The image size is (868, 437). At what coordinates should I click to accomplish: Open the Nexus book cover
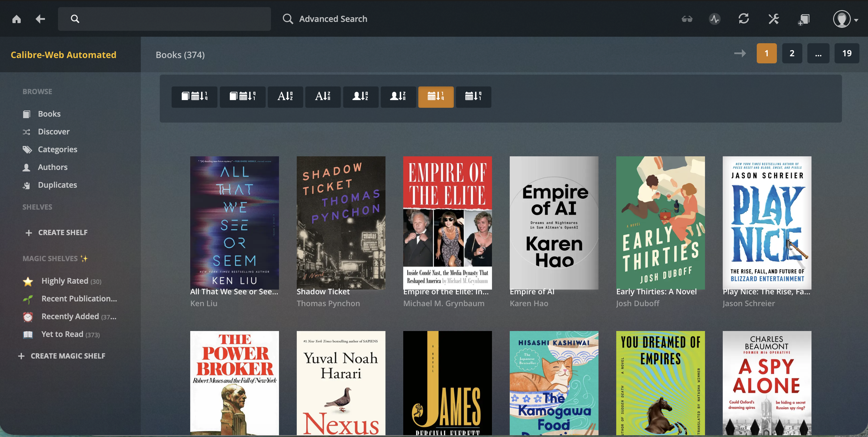click(x=341, y=383)
